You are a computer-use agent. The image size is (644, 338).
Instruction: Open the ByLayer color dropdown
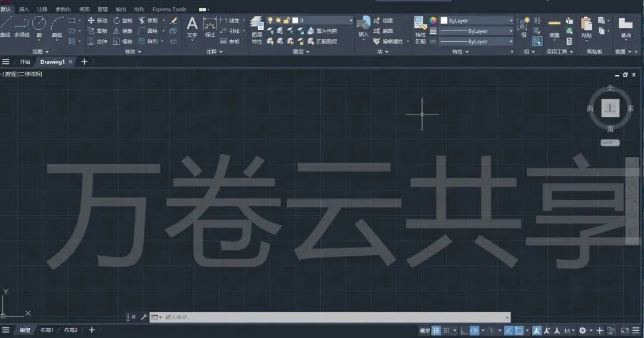coord(477,20)
